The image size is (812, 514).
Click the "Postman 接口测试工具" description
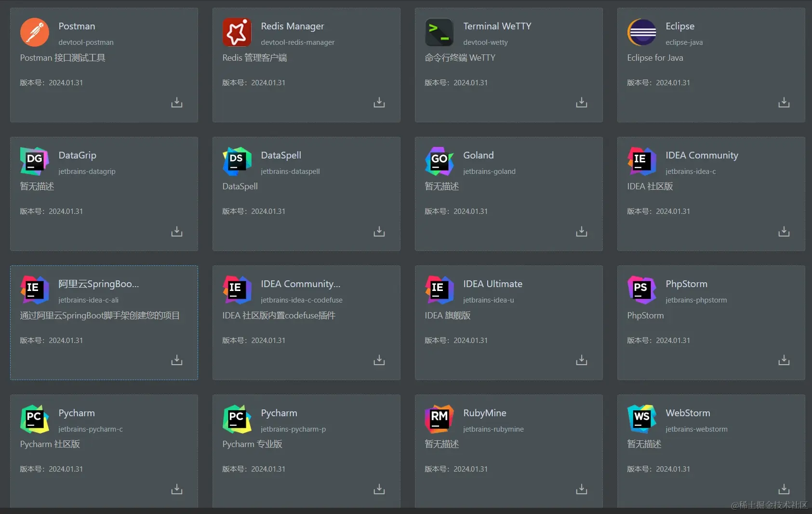(63, 58)
